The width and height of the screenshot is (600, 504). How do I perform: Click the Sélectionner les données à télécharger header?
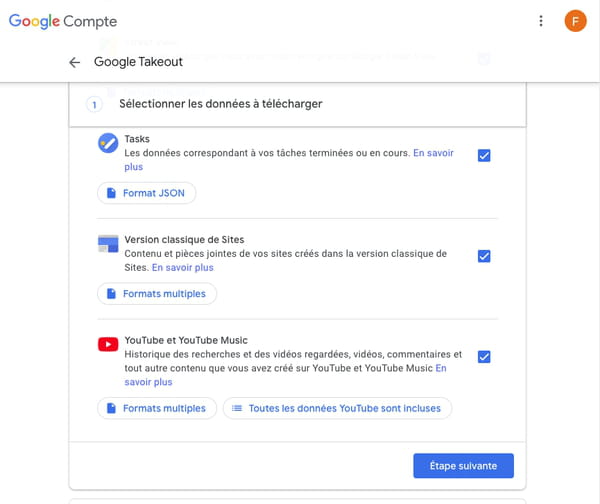point(221,104)
